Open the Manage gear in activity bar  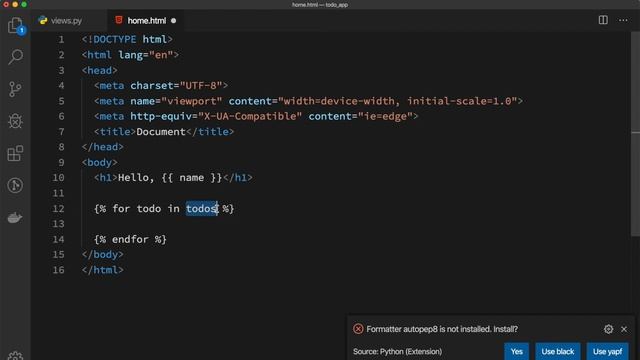15,356
